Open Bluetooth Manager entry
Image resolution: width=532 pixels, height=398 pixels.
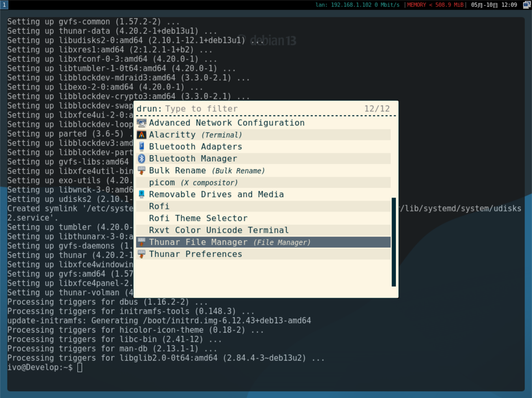pos(263,159)
